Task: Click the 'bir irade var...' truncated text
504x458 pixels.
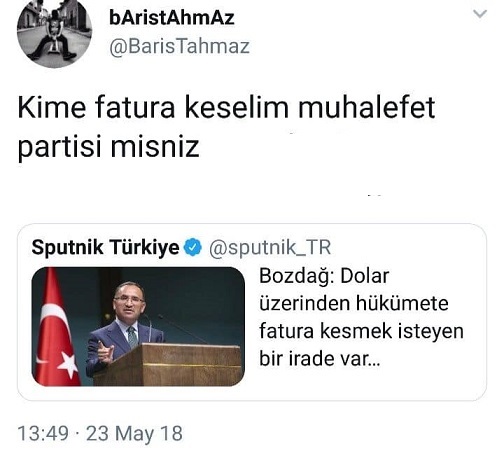Action: click(320, 359)
